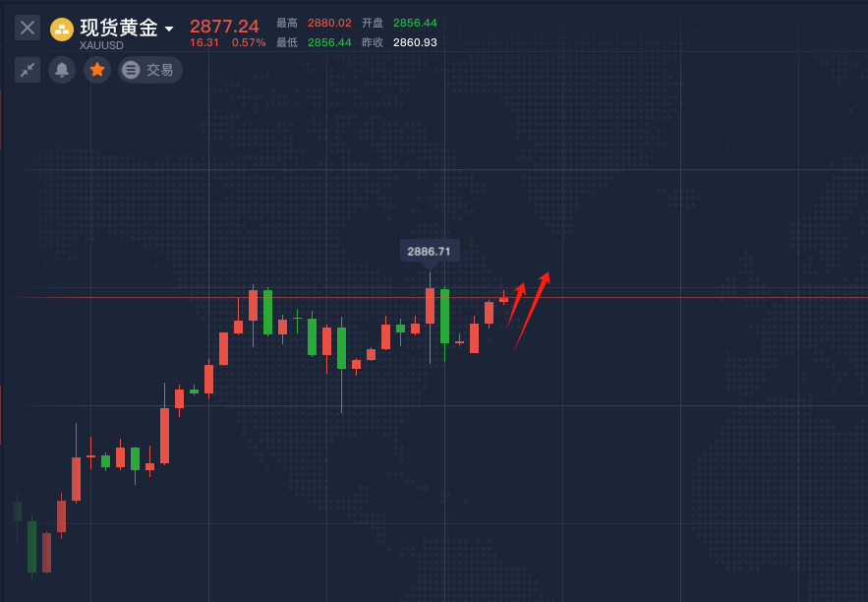The image size is (868, 602).
Task: Click the gold bar symbol icon
Action: pyautogui.click(x=62, y=29)
